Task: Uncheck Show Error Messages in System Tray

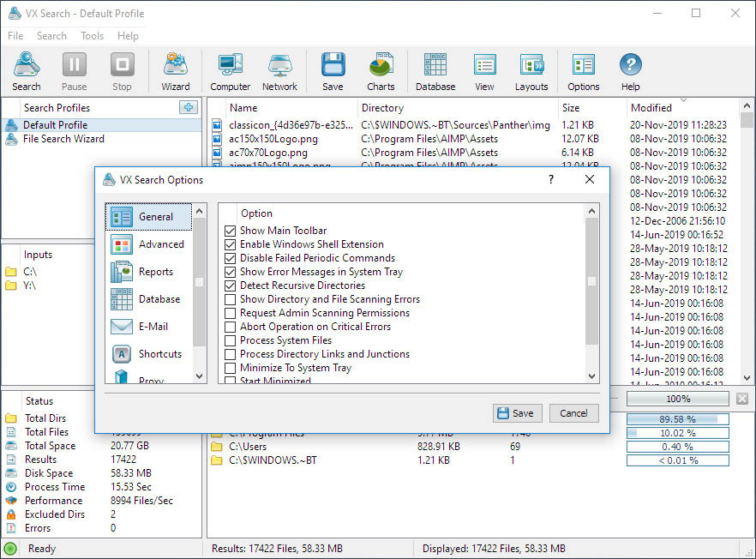Action: pos(230,272)
